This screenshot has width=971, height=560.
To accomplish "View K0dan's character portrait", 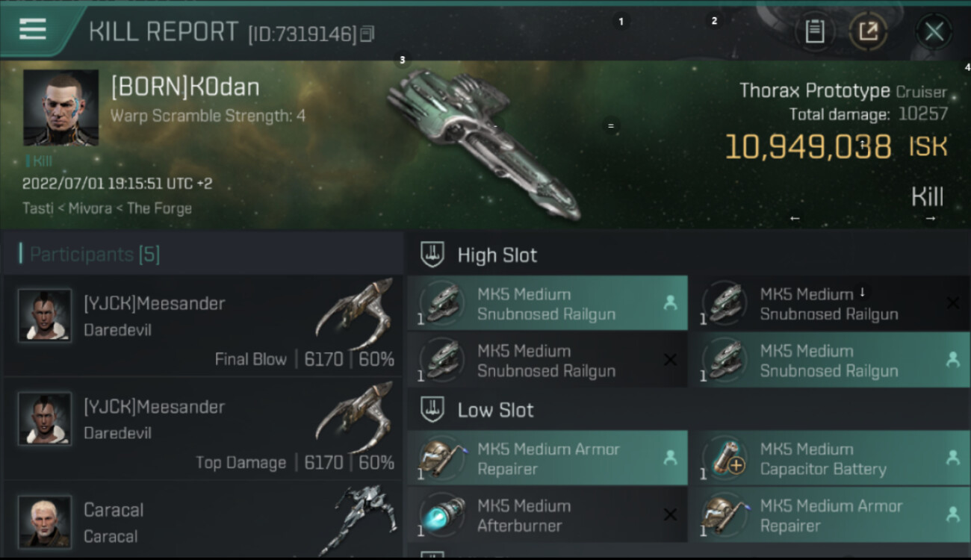I will tap(61, 108).
